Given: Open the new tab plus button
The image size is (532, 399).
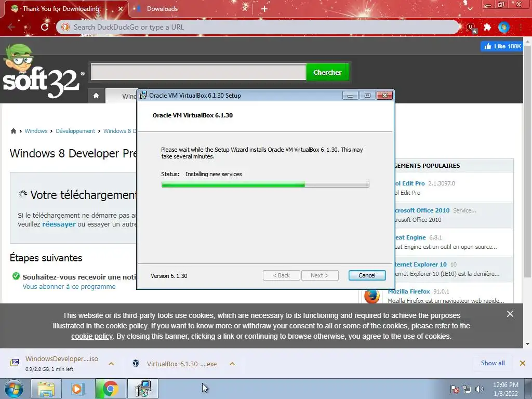Looking at the screenshot, I should pyautogui.click(x=264, y=9).
